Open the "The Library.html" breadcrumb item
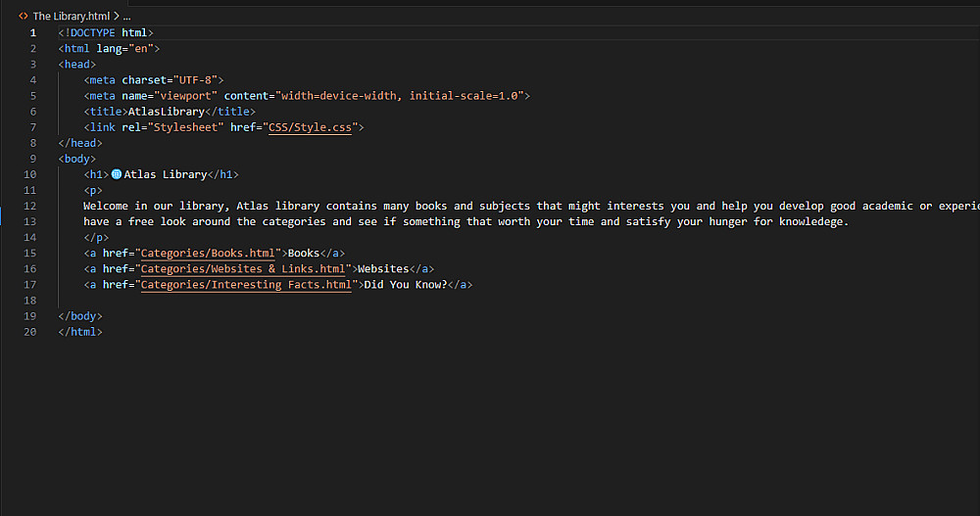The height and width of the screenshot is (516, 980). [70, 16]
